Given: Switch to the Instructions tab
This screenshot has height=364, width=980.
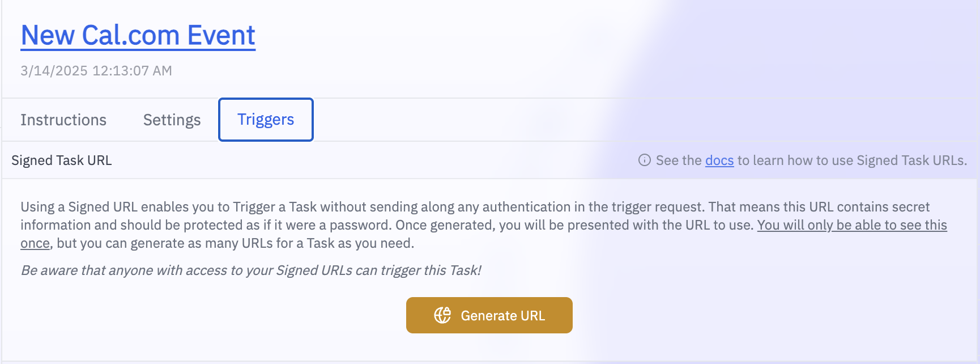Looking at the screenshot, I should 63,120.
